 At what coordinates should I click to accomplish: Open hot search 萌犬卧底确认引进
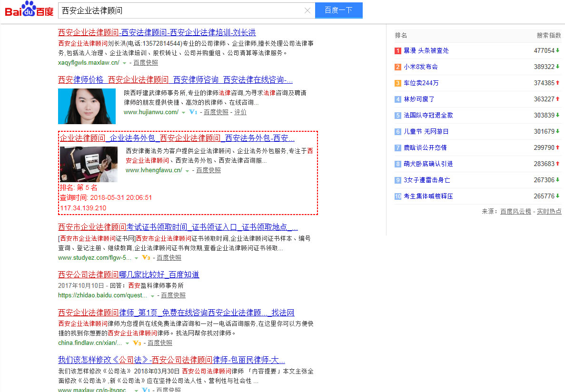428,164
